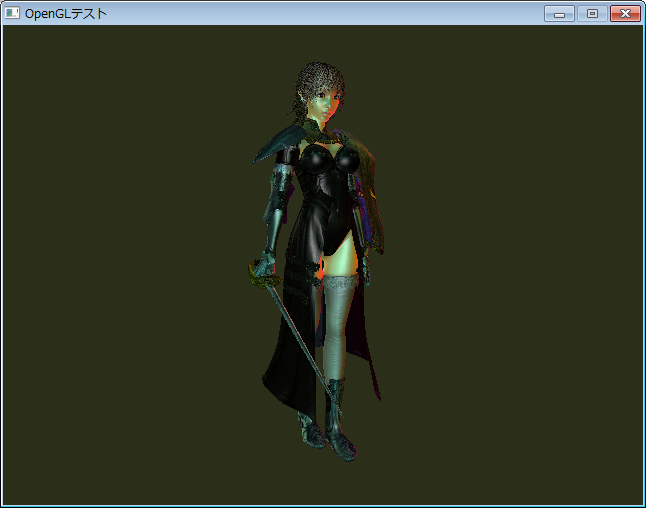Close the OpenGL test window
This screenshot has height=508, width=646.
tap(625, 13)
